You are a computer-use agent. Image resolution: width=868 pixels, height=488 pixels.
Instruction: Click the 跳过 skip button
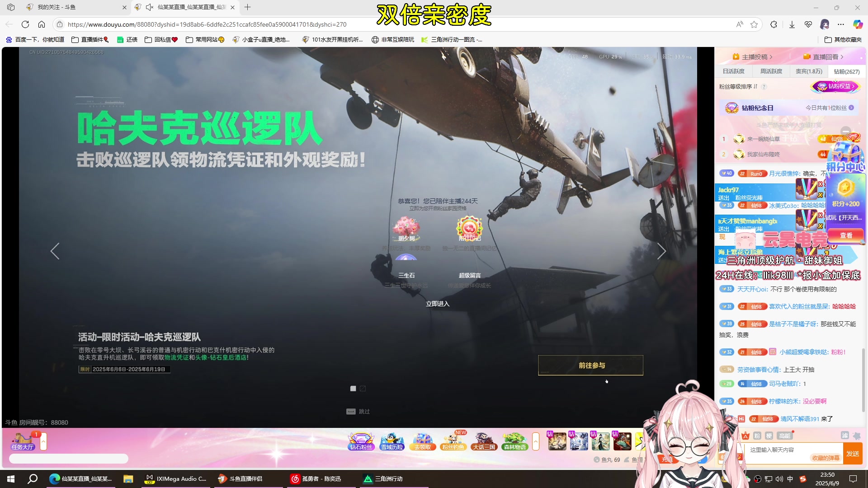pyautogui.click(x=359, y=412)
